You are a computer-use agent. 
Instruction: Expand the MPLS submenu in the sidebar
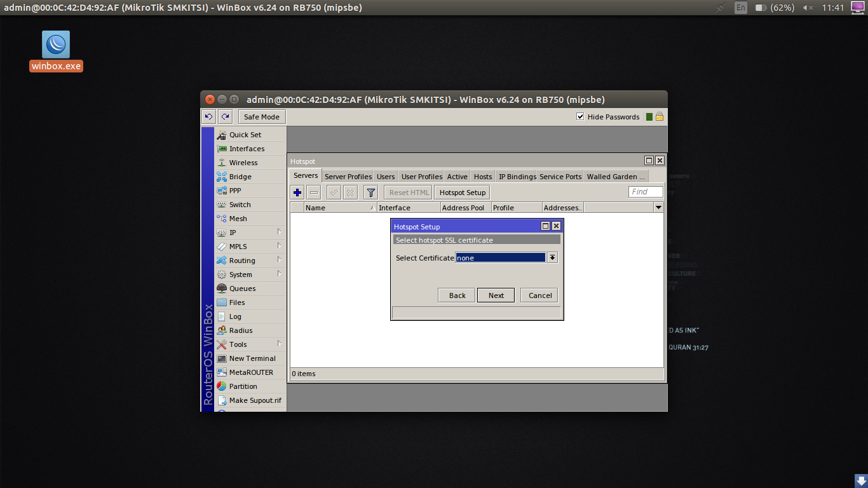coord(250,247)
